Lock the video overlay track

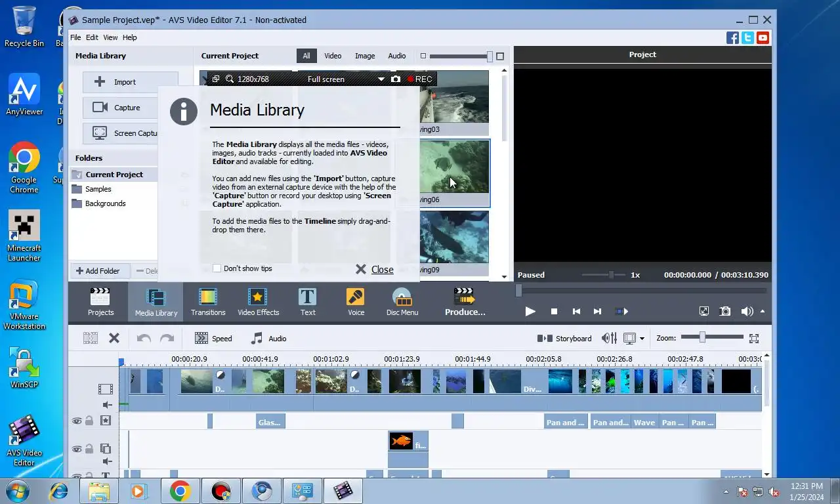click(89, 449)
